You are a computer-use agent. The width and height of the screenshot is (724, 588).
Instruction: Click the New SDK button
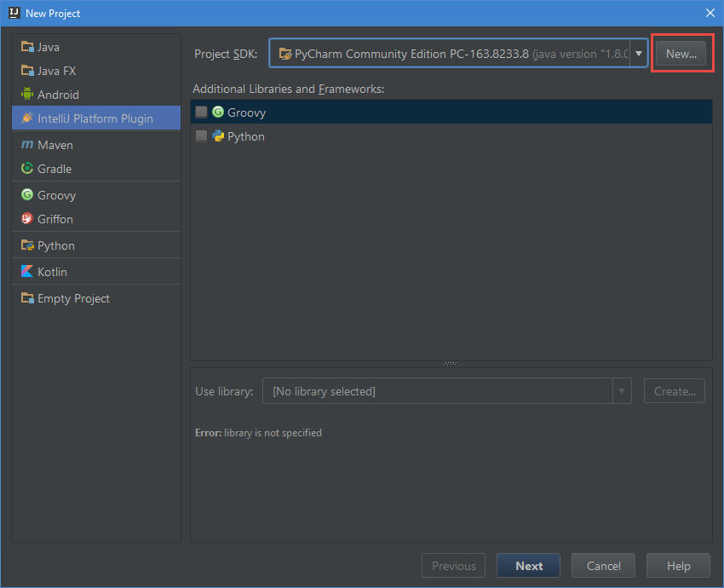coord(681,53)
